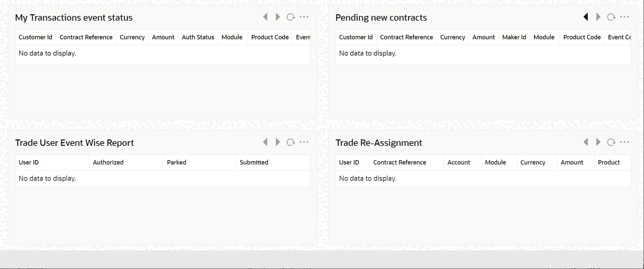Click the Currency header in Trade Re-Assignment
This screenshot has width=644, height=269.
click(533, 162)
